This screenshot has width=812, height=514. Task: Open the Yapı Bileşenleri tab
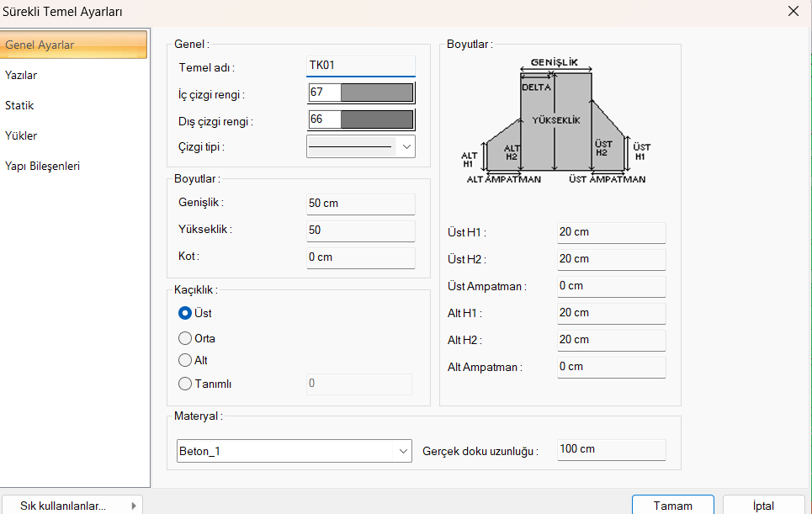tap(42, 166)
